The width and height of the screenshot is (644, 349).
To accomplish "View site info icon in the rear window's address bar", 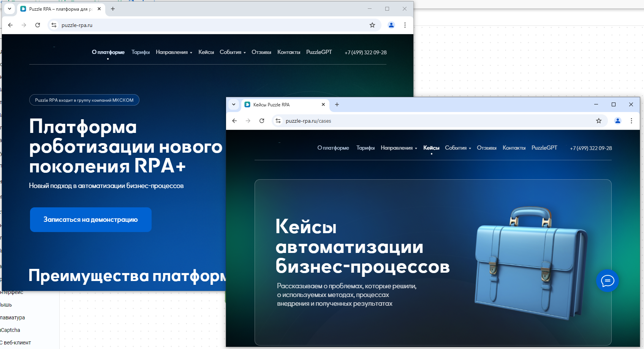I will (x=54, y=25).
